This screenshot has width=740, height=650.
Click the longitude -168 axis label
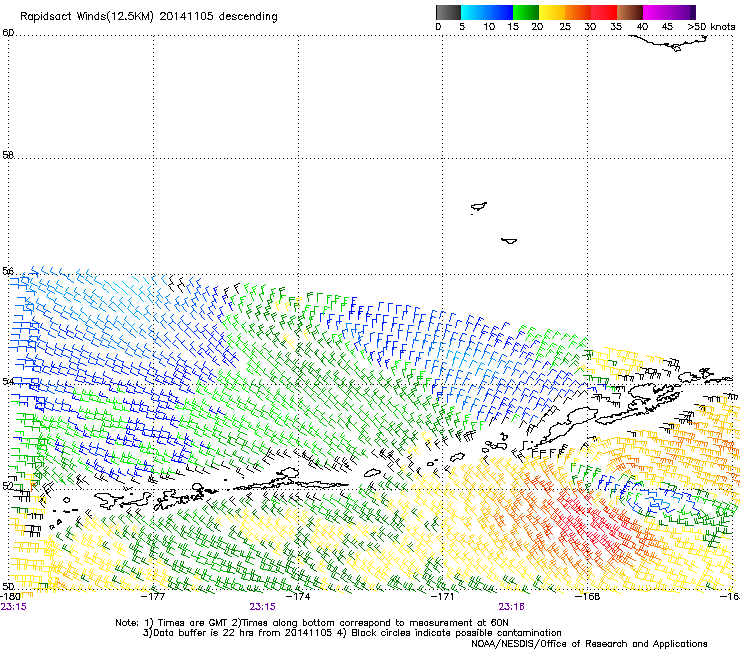[x=587, y=596]
